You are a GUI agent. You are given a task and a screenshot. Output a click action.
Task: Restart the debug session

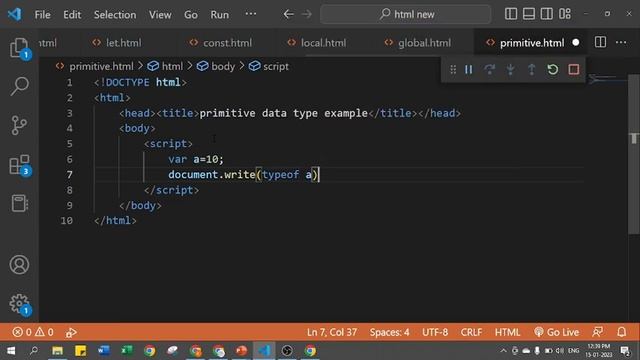pyautogui.click(x=553, y=69)
